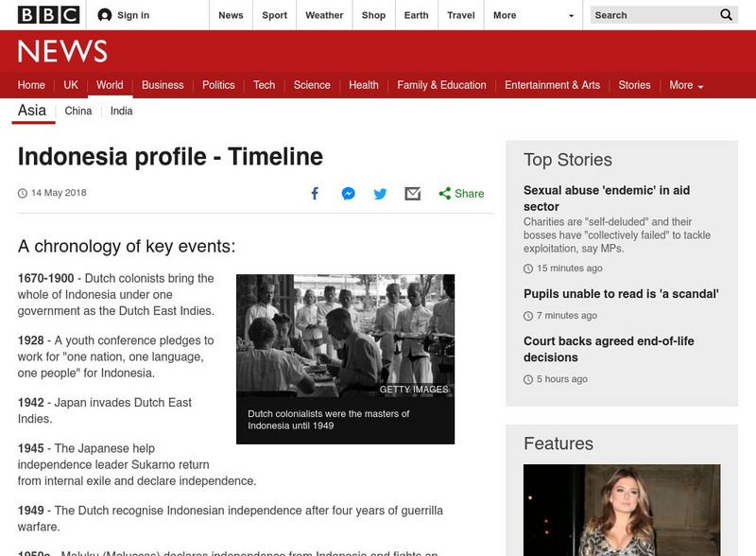The height and width of the screenshot is (556, 756).
Task: Click the 'Features' heading
Action: (x=558, y=443)
